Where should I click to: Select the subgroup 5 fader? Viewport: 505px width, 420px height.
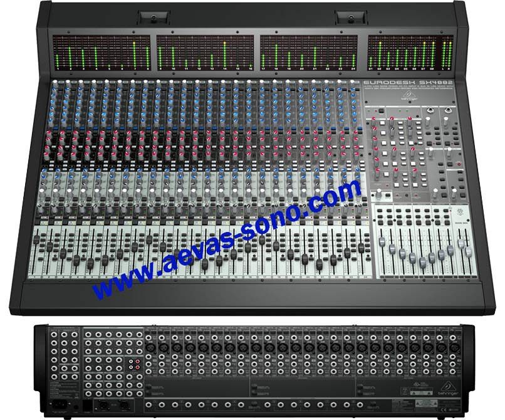[x=422, y=263]
